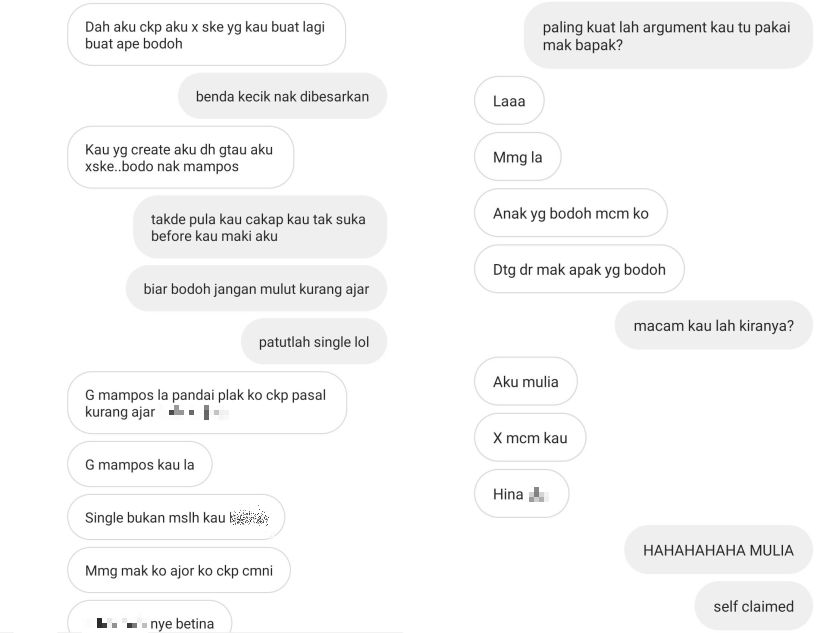
Task: Click the pixelated emoji after 'Hina'
Action: (538, 494)
